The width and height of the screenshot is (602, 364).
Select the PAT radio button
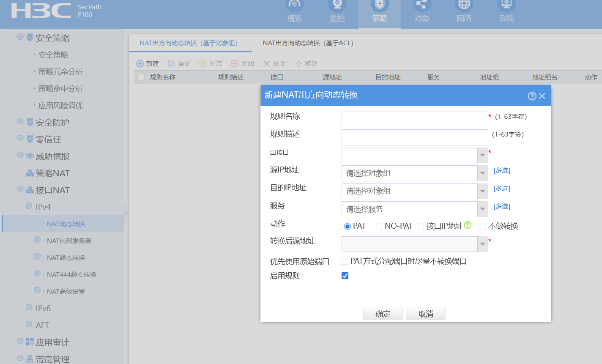[x=348, y=227]
